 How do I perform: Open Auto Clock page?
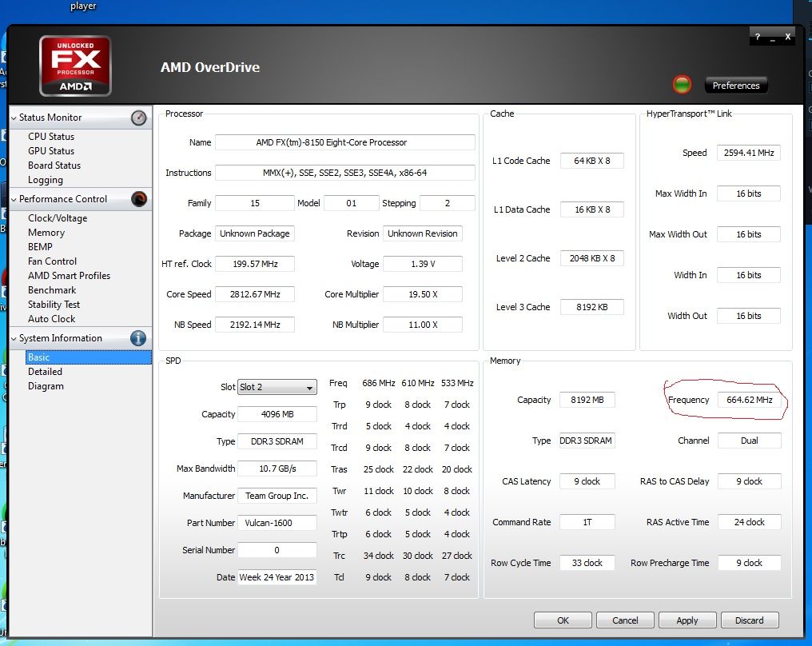pyautogui.click(x=52, y=318)
